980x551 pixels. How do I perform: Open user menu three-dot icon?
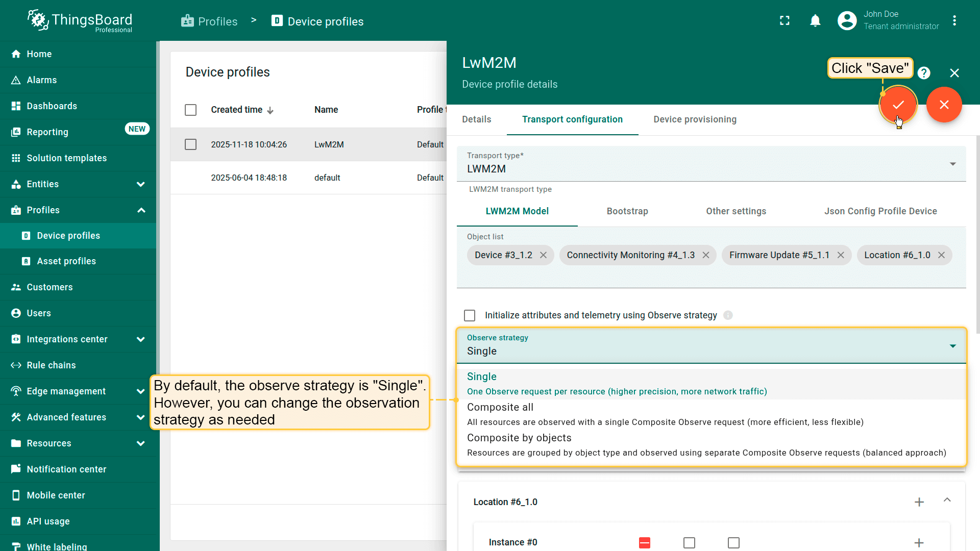(x=954, y=20)
